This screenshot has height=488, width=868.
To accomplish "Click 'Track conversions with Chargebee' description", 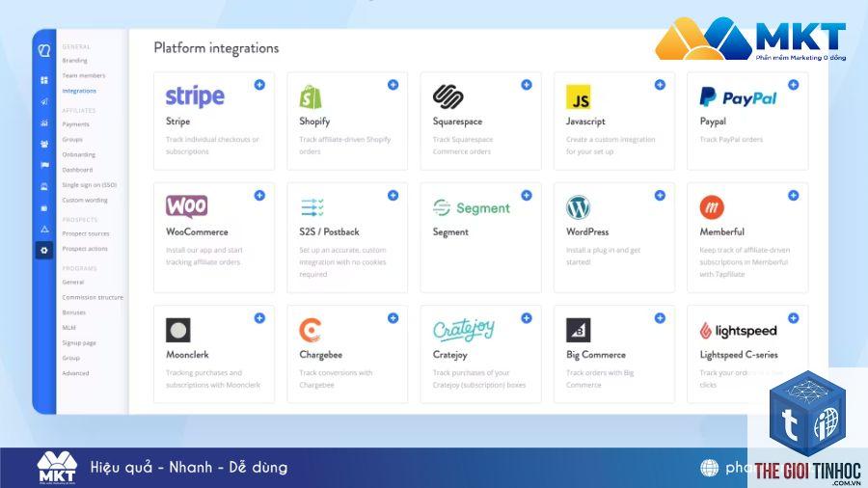I will coord(336,379).
